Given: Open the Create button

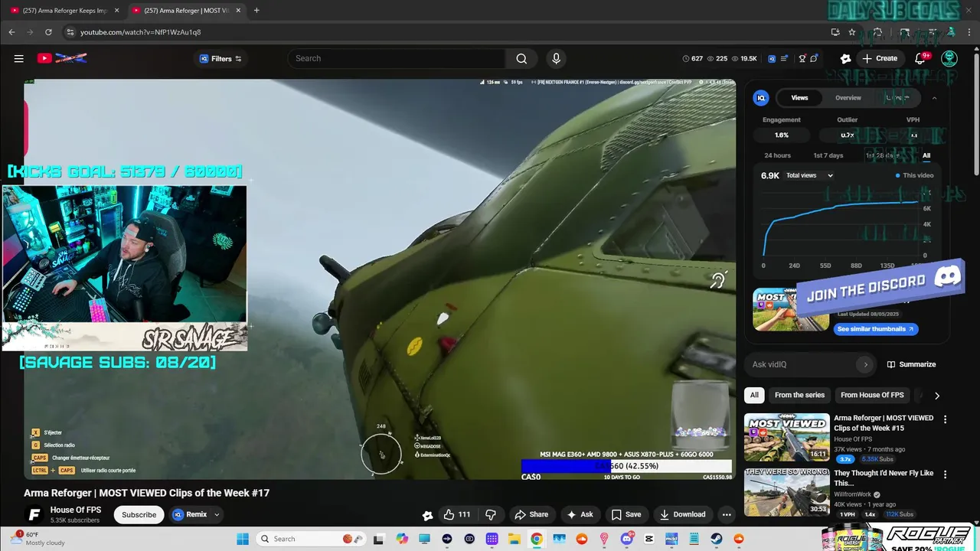Looking at the screenshot, I should click(880, 58).
